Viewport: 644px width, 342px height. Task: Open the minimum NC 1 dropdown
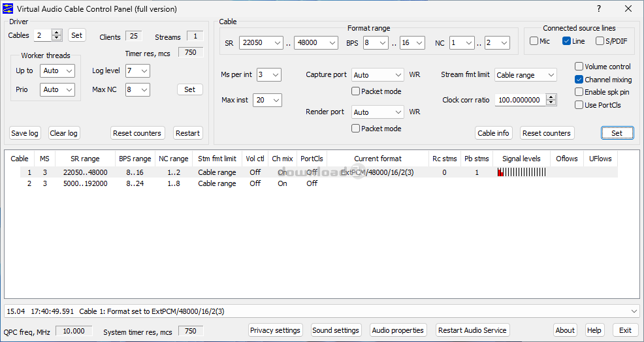pyautogui.click(x=462, y=42)
